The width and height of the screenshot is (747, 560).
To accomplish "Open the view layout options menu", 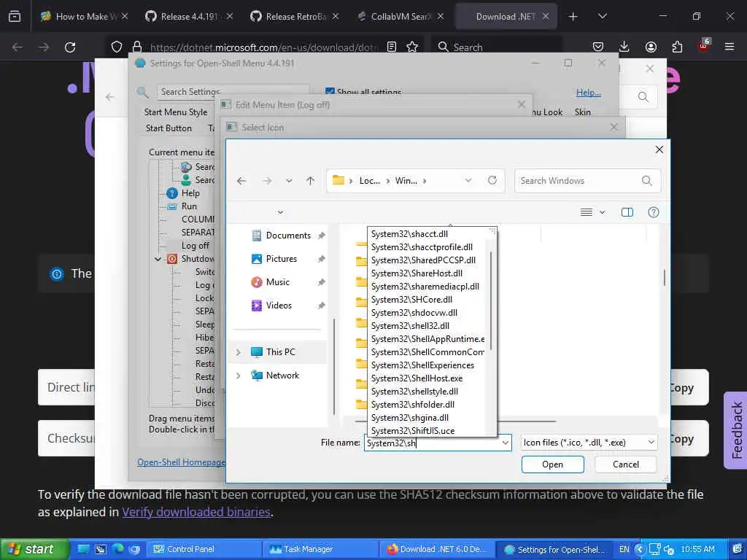I will (592, 212).
